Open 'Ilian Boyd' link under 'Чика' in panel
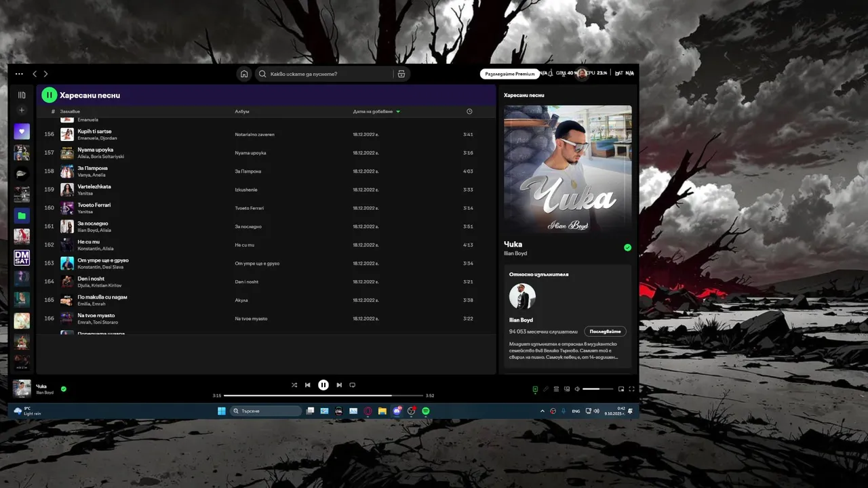 click(x=515, y=253)
